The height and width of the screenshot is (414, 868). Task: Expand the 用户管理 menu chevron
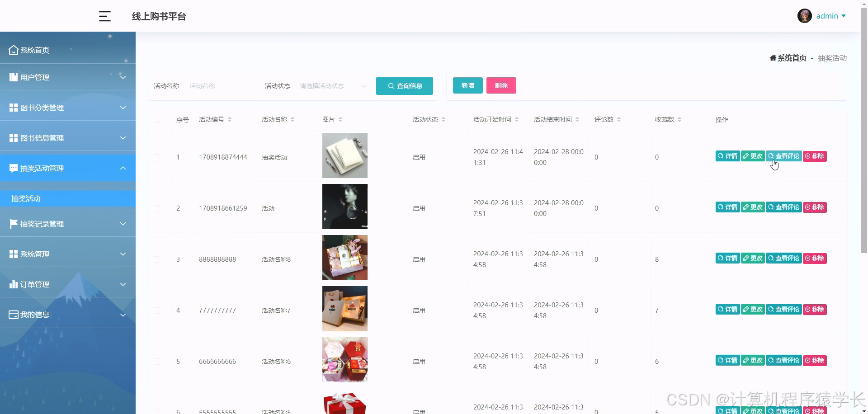[123, 77]
